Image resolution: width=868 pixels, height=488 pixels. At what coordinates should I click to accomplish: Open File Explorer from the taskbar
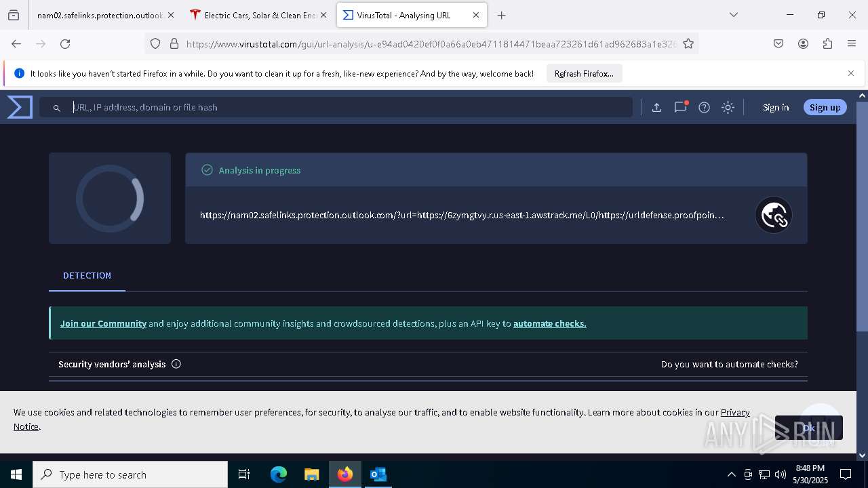click(311, 474)
